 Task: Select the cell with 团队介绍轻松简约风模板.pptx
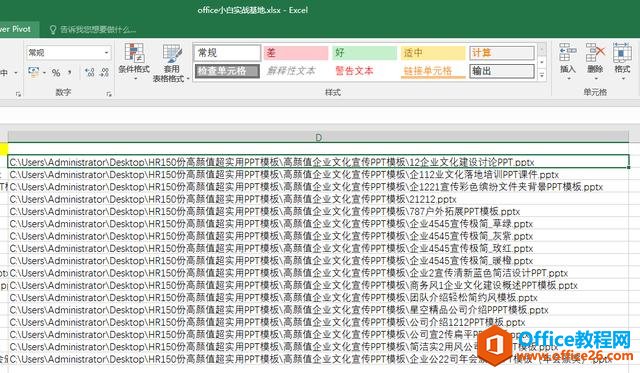[318, 298]
